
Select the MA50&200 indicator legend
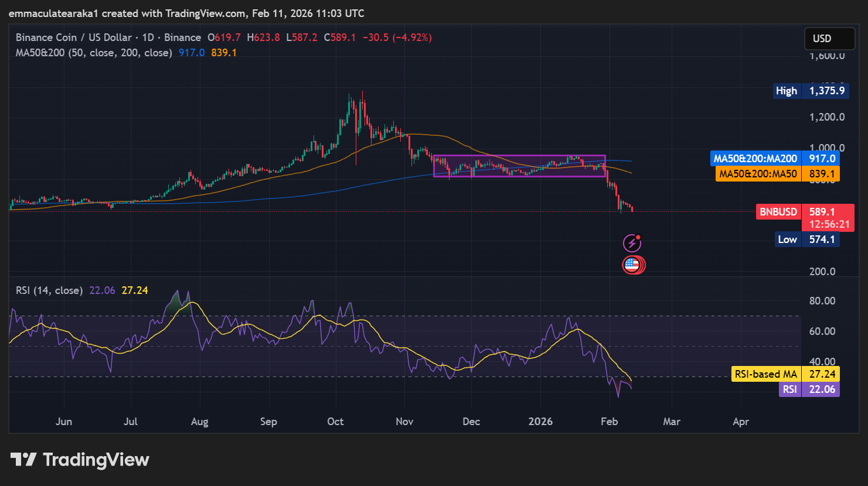coord(94,53)
